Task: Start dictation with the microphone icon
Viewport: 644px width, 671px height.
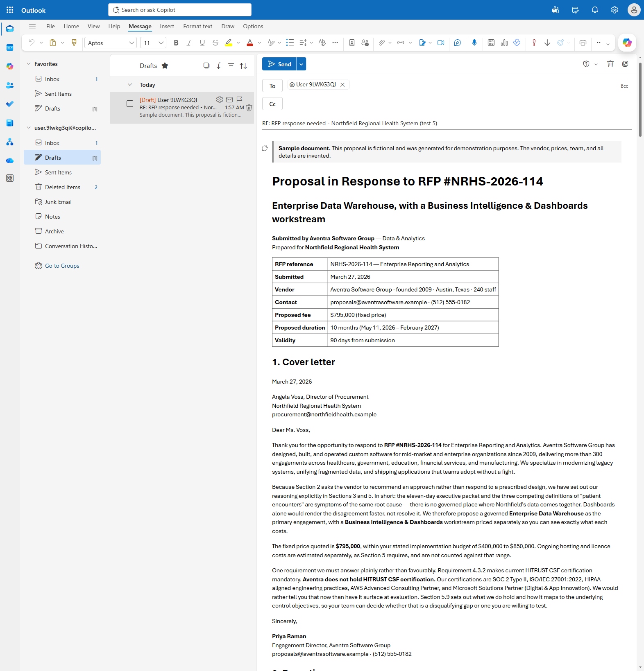Action: pos(474,43)
